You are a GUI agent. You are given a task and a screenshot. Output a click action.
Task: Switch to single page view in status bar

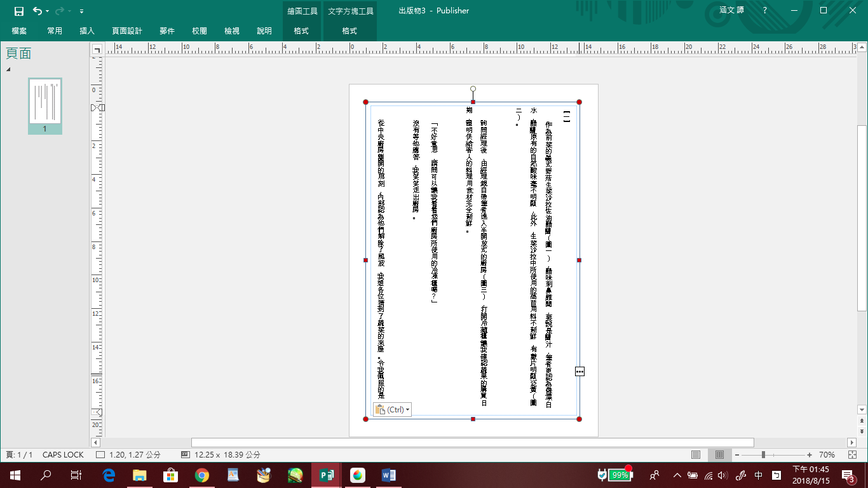point(696,455)
